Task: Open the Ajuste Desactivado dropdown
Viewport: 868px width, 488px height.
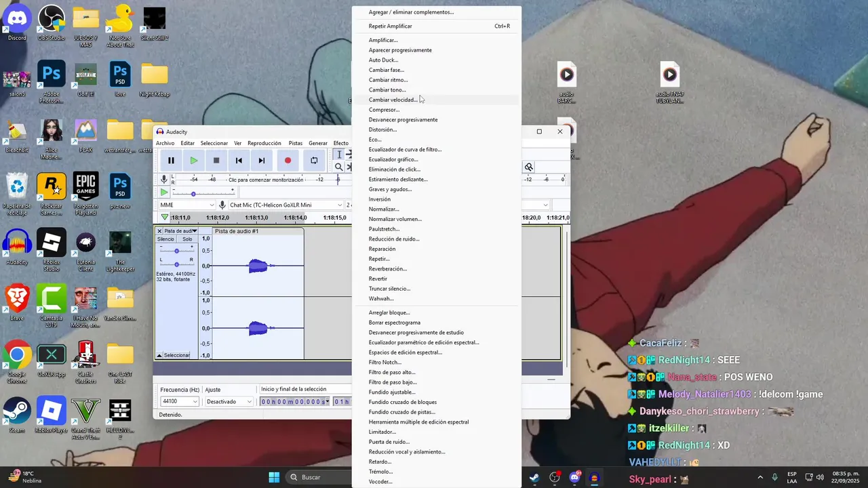Action: coord(229,401)
